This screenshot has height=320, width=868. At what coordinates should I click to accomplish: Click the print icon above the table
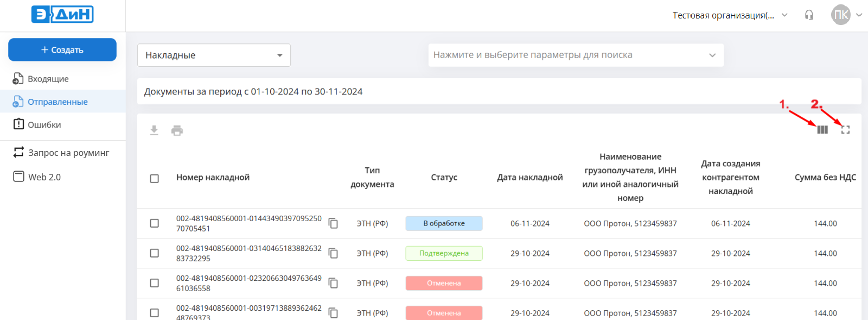point(177,130)
